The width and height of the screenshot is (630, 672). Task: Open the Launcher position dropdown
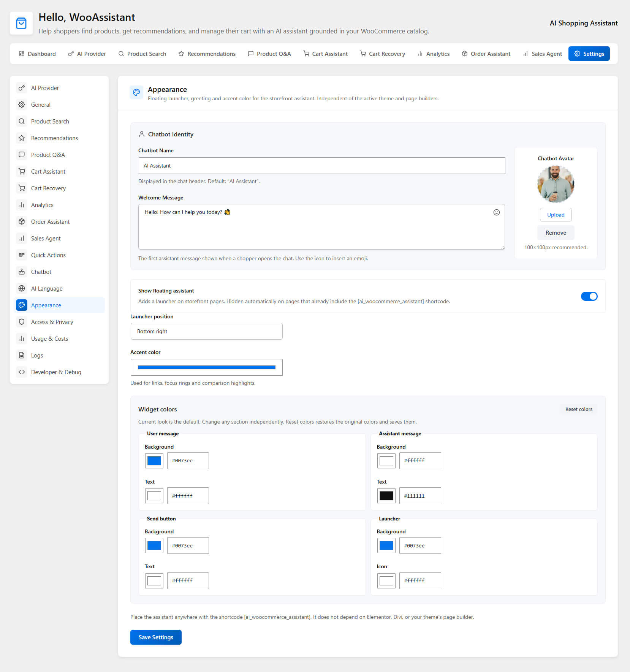click(x=206, y=331)
